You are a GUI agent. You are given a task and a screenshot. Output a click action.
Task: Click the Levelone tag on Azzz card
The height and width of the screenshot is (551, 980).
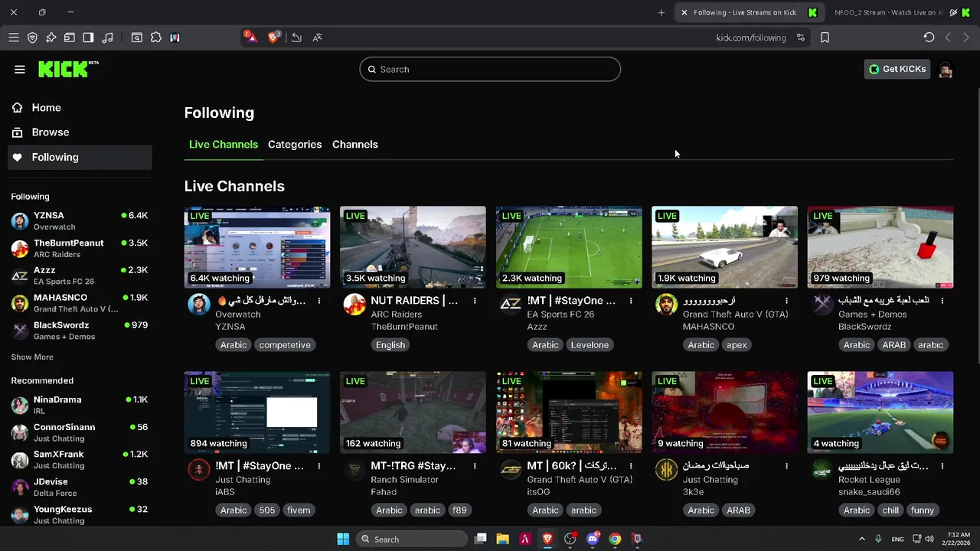(x=590, y=345)
